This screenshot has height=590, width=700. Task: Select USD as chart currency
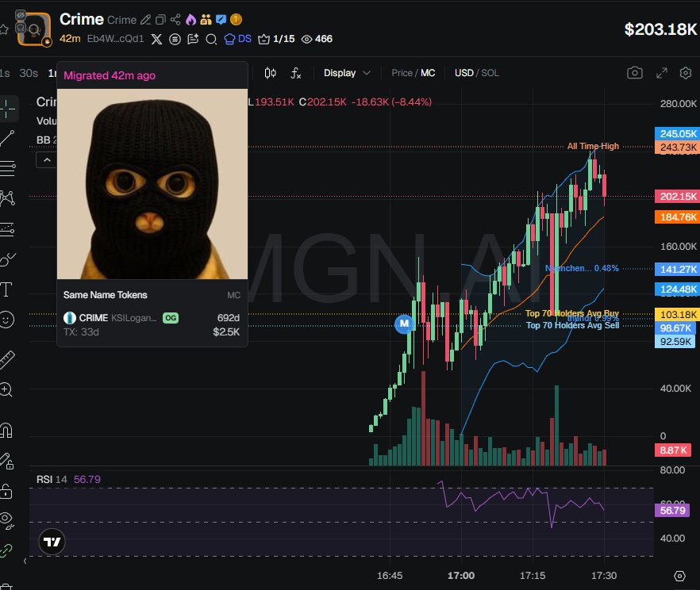coord(463,73)
